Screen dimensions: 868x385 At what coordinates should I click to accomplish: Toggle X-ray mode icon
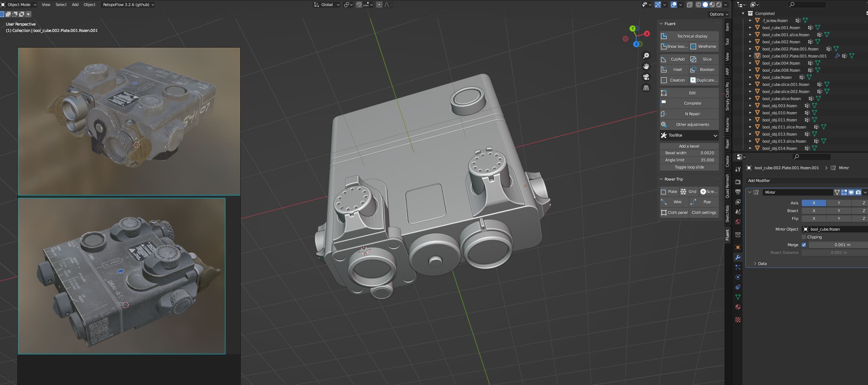690,5
